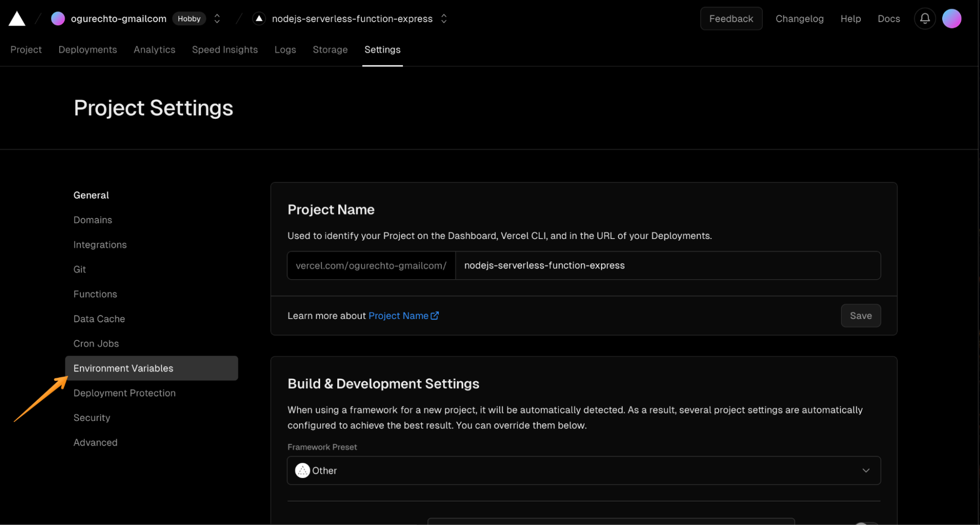Select Environment Variables in the sidebar

(123, 368)
